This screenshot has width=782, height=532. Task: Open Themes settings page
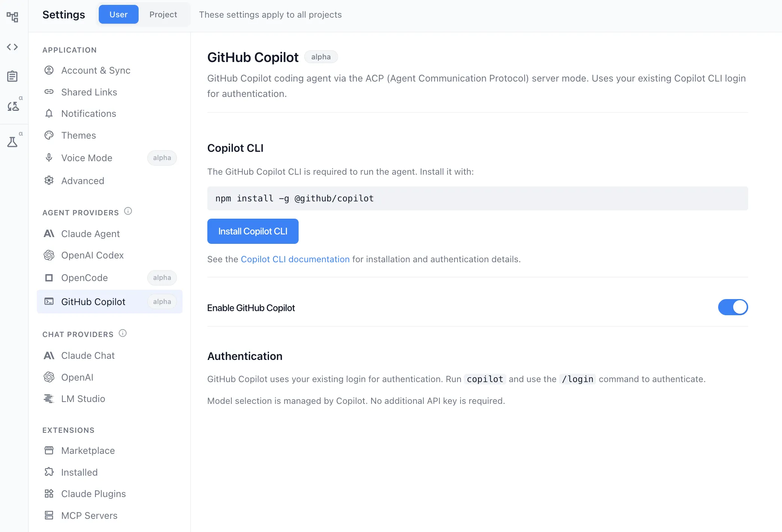[x=110, y=135]
